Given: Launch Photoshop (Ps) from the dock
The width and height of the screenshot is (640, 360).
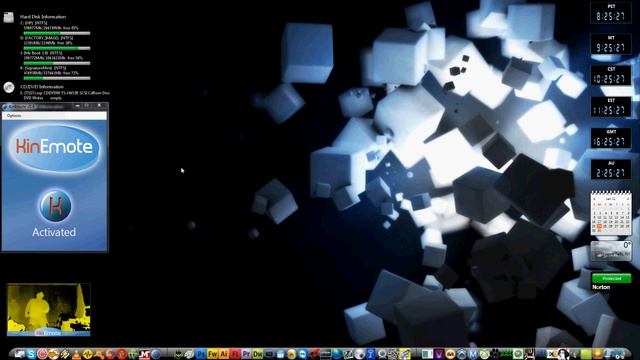Looking at the screenshot, I should [200, 354].
